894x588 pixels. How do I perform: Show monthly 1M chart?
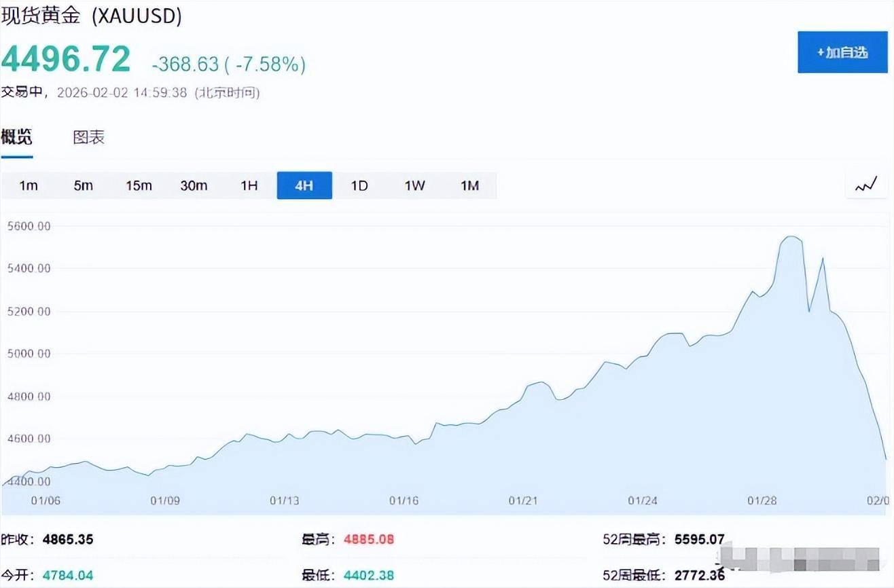(469, 185)
